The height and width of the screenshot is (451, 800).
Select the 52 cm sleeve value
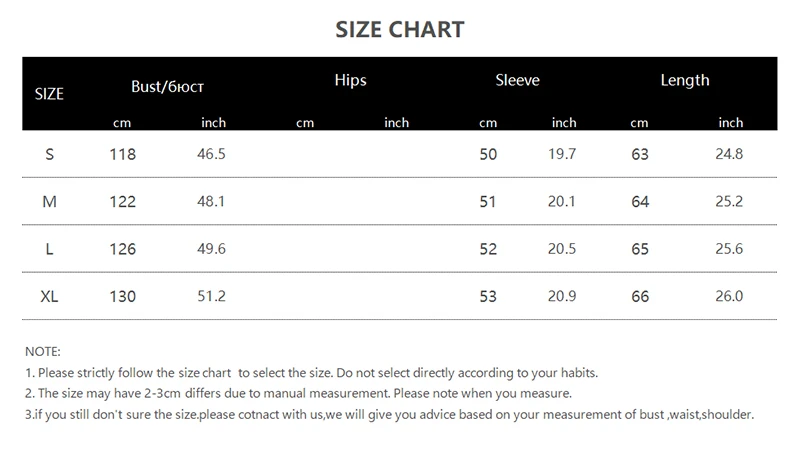[x=488, y=249]
